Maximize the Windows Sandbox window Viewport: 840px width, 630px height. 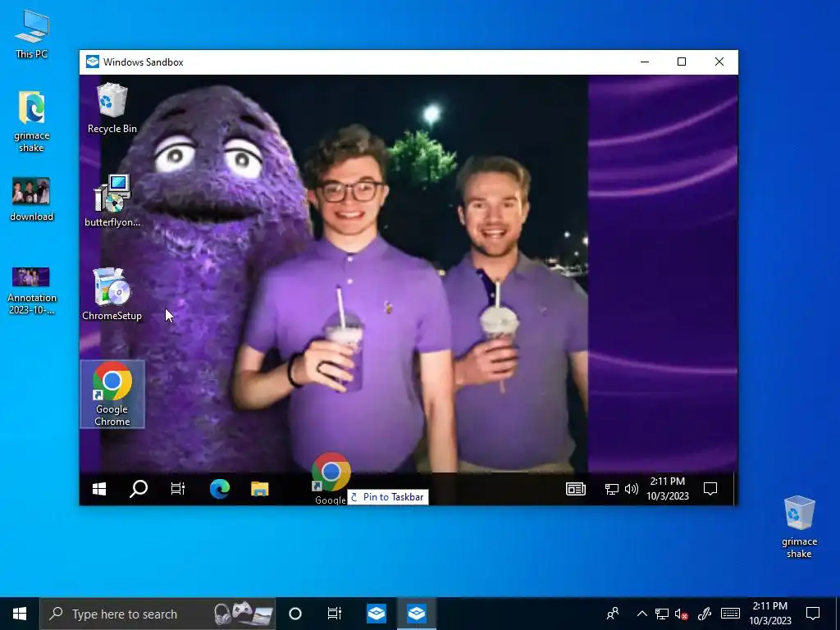682,62
